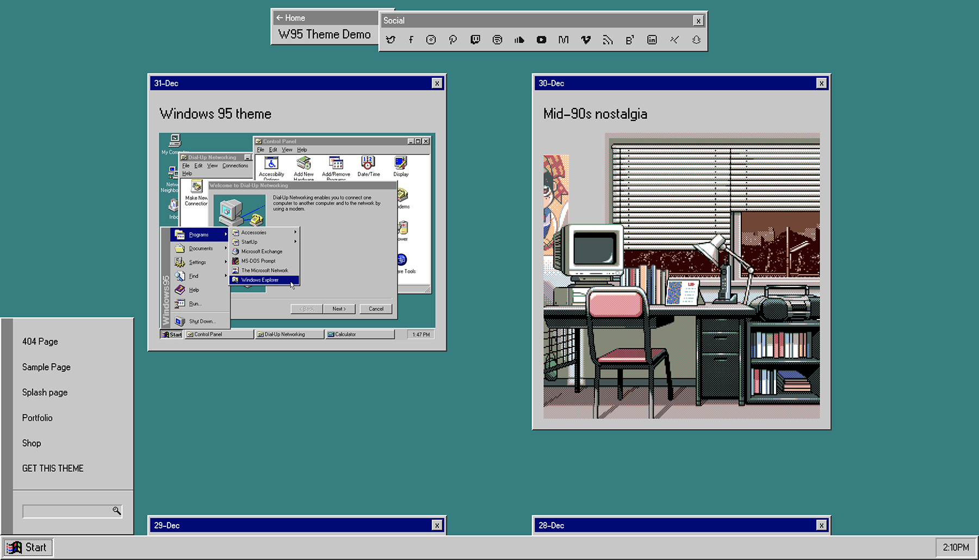Open the 'Windows 95 theme' post title
Image resolution: width=979 pixels, height=560 pixels.
(215, 114)
